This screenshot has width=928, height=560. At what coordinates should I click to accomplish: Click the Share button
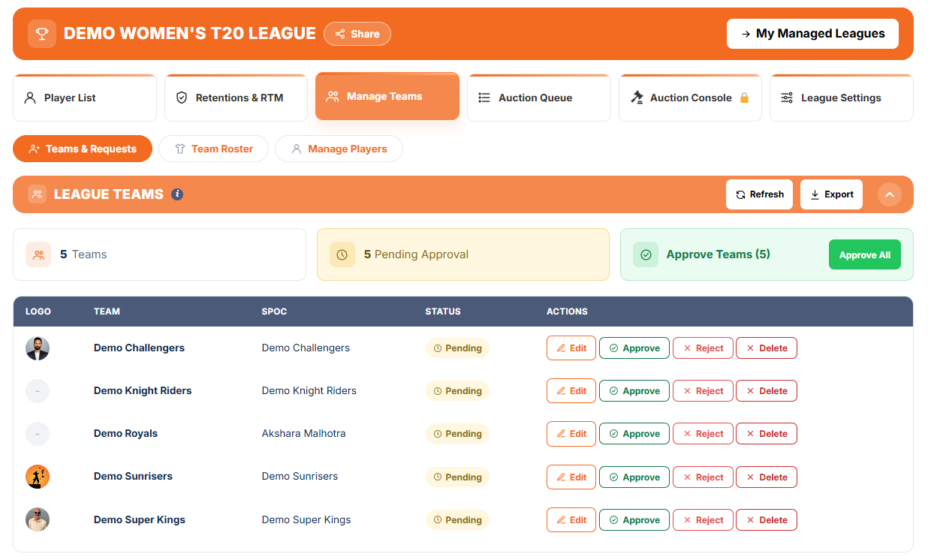pos(357,34)
